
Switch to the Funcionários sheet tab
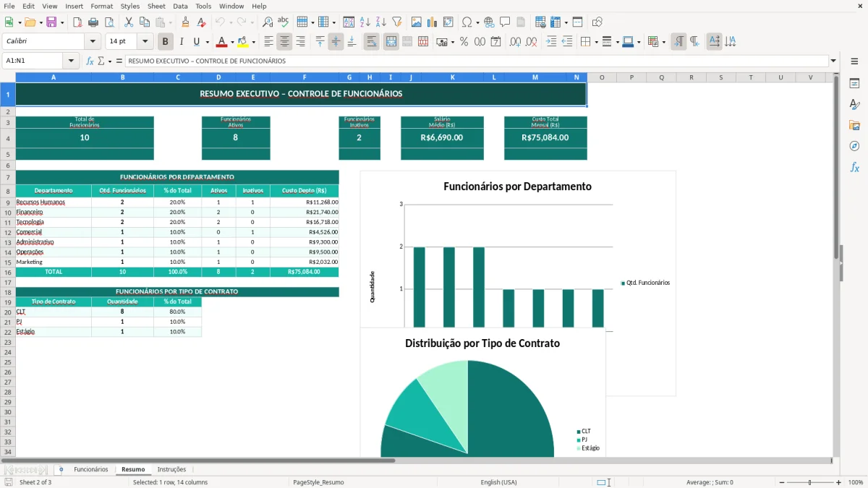pos(90,469)
